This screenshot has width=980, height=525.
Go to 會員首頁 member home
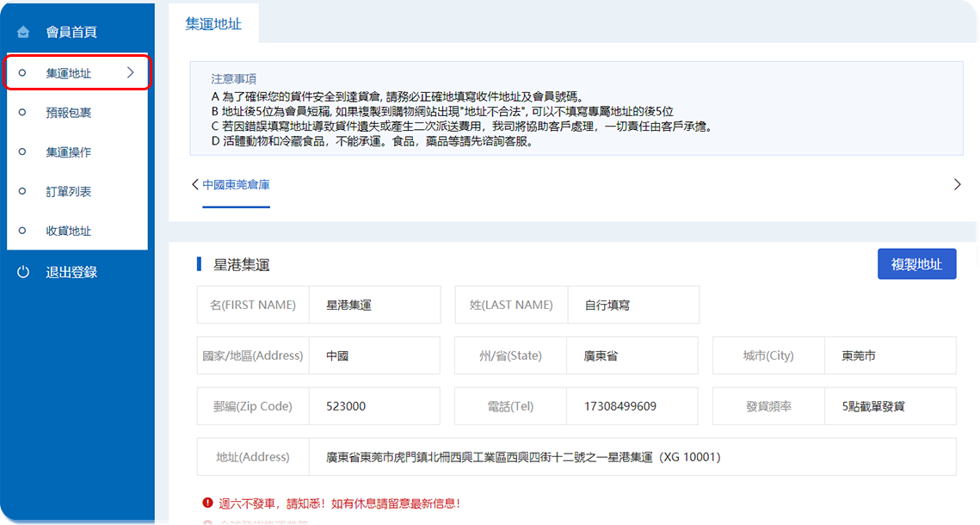click(x=71, y=32)
